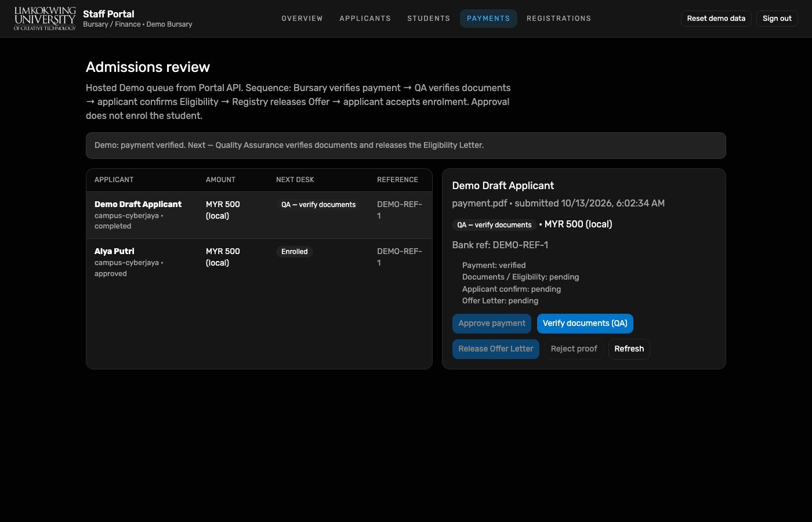Click Demo Draft Applicant's DEMO-REF-1 reference cell
This screenshot has height=522, width=812.
(x=400, y=210)
